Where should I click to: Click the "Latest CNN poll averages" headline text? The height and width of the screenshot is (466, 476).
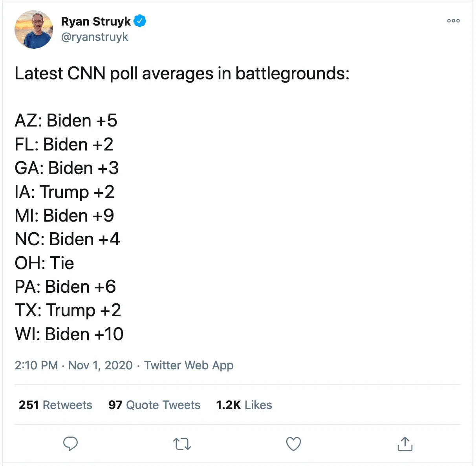pos(182,73)
